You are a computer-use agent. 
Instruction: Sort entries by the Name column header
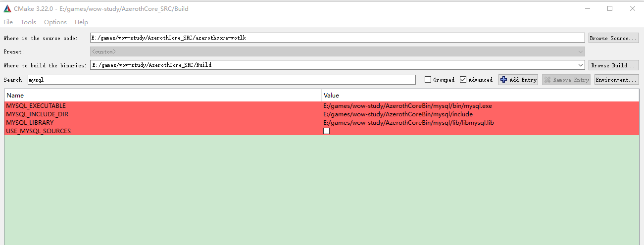coord(15,95)
